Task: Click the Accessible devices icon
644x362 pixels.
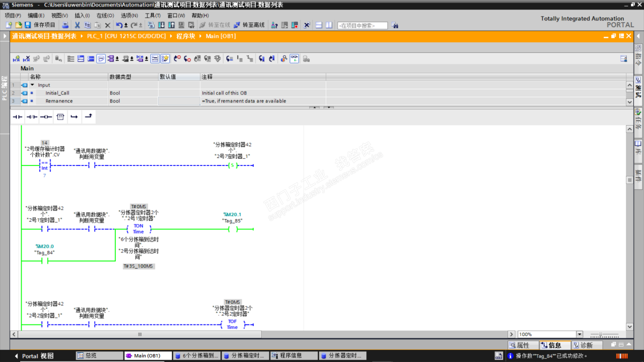Action: coord(274,25)
